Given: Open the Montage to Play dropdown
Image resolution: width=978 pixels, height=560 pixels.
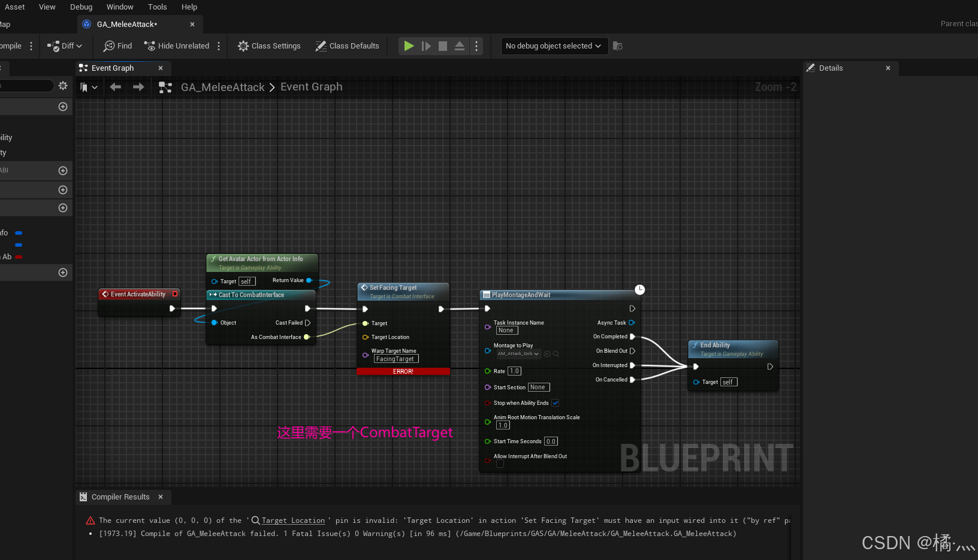Looking at the screenshot, I should click(x=518, y=354).
